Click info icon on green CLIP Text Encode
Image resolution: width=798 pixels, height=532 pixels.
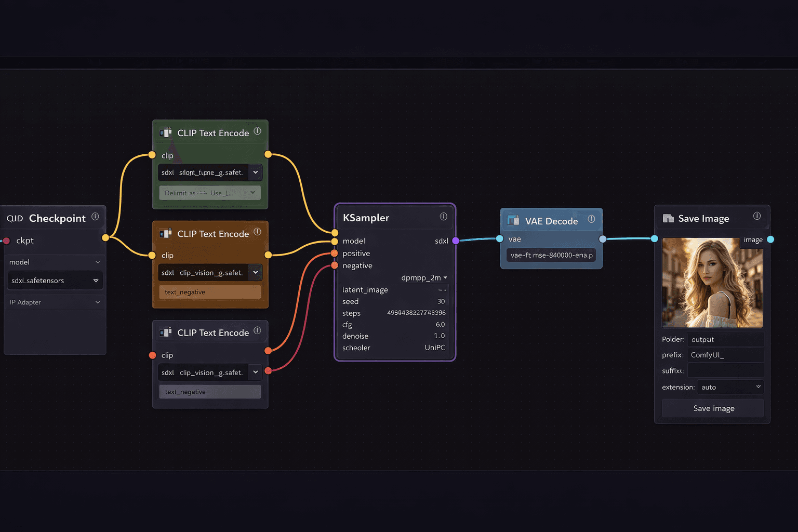(257, 131)
